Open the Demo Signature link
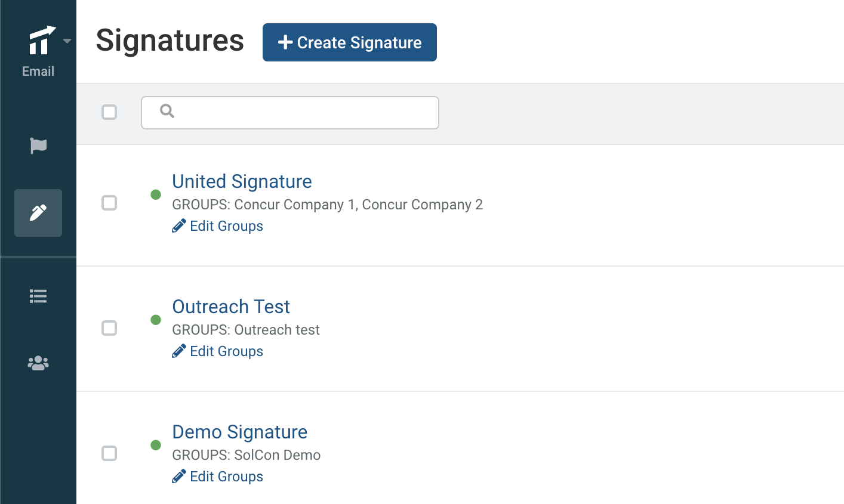Image resolution: width=844 pixels, height=504 pixels. pyautogui.click(x=240, y=432)
